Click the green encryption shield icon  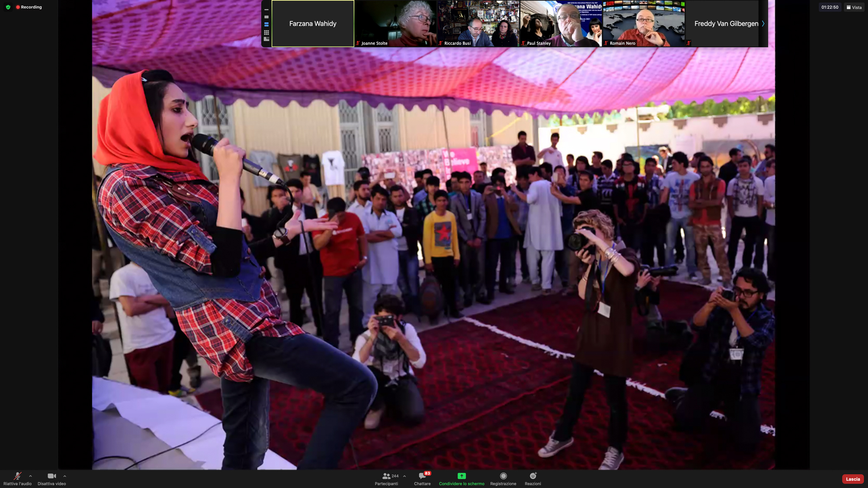coord(8,7)
